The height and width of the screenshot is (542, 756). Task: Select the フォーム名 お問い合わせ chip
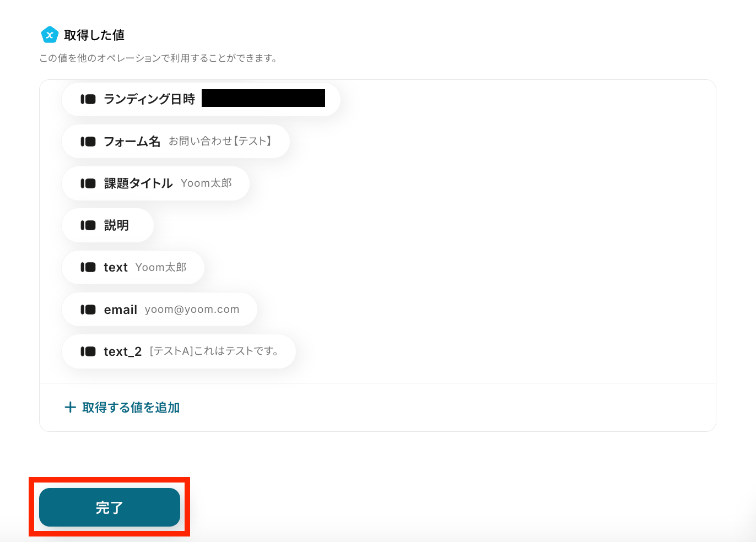[x=176, y=142]
